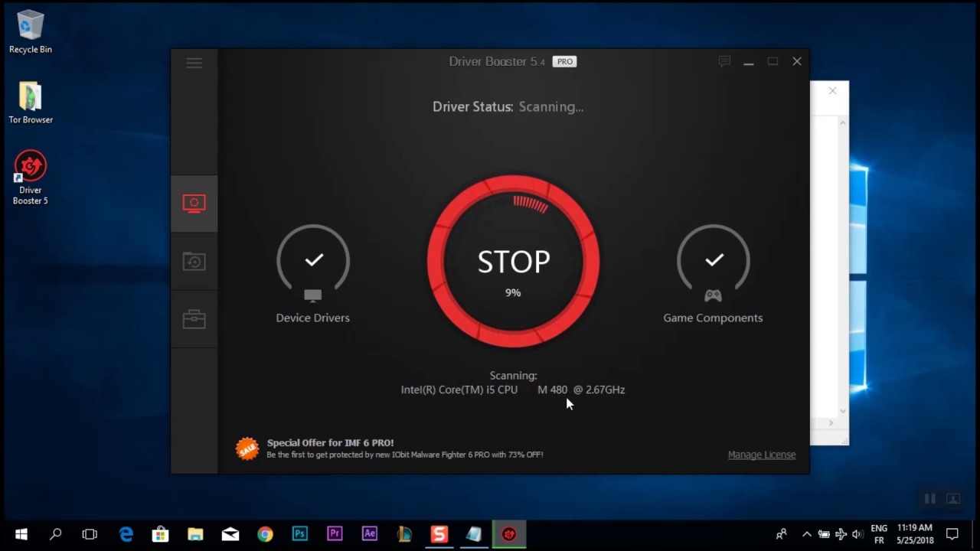Launch Google Chrome from taskbar
The height and width of the screenshot is (551, 980).
pyautogui.click(x=265, y=534)
